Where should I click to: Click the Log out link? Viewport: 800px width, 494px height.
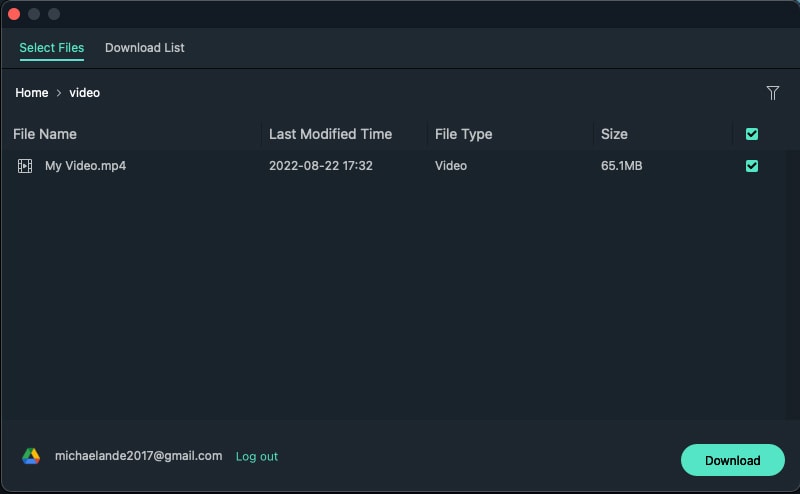click(x=257, y=457)
